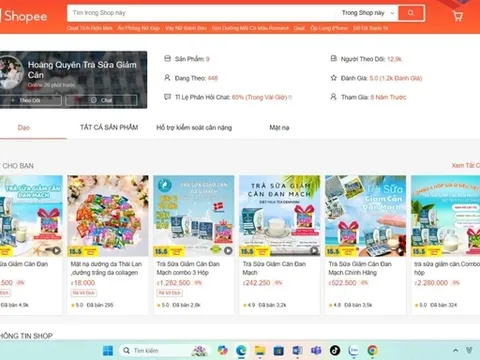Open Copilot from the taskbar
Viewport: 480px width, 360px height.
click(222, 350)
